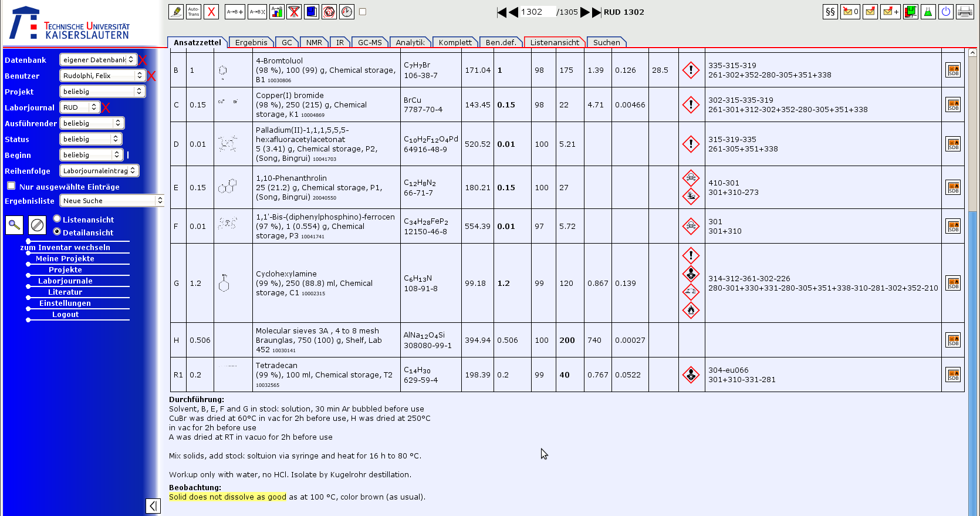Click the magnifier search icon in sidebar

click(x=14, y=225)
